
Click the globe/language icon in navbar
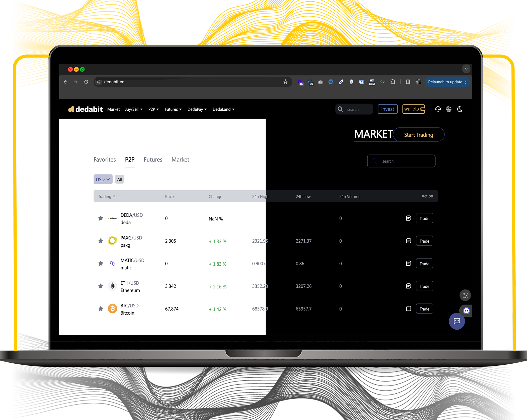point(448,109)
